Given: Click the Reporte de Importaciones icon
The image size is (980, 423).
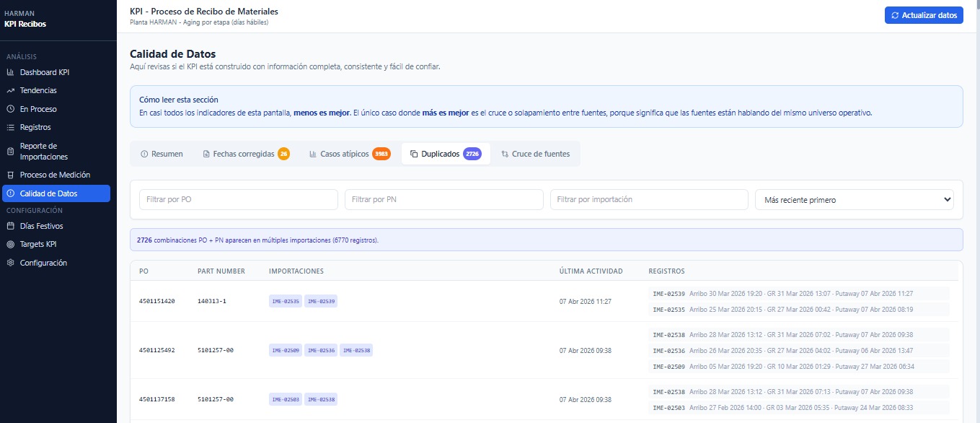Looking at the screenshot, I should coord(12,151).
